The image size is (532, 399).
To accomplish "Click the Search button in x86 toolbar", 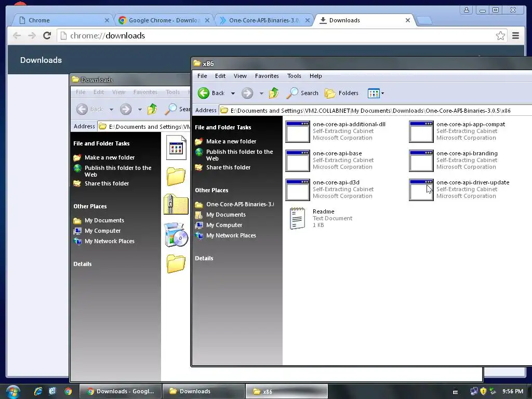I will (302, 93).
